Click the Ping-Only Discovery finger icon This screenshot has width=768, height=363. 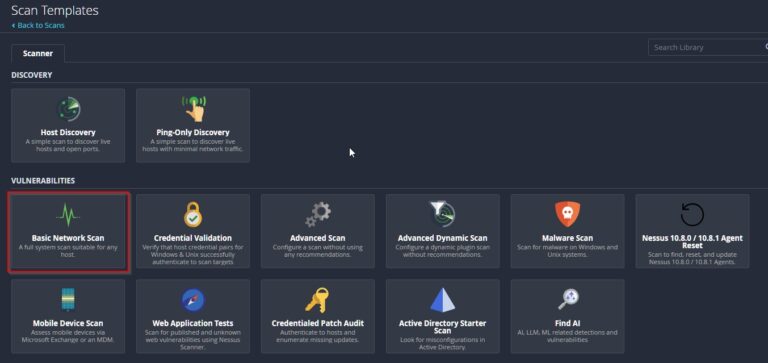(x=193, y=109)
